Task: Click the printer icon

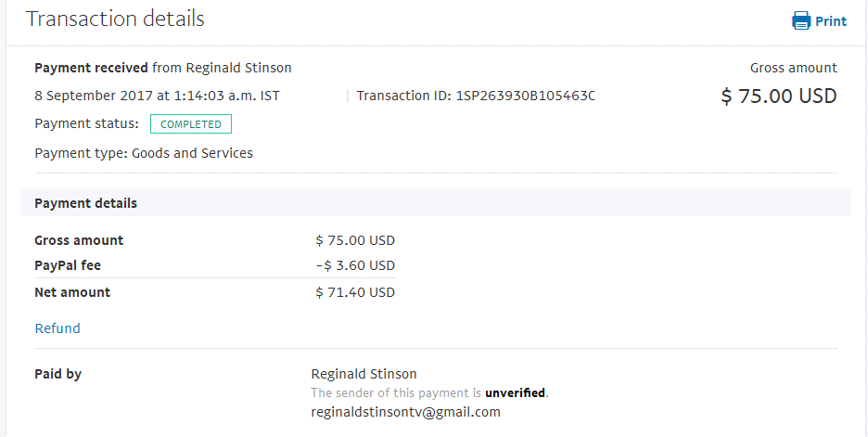Action: point(801,21)
